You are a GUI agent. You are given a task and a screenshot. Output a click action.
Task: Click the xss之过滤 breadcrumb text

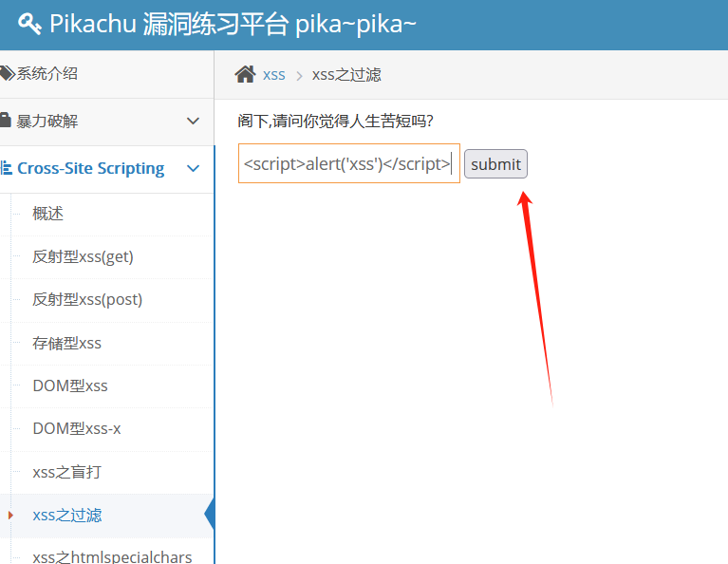(346, 74)
